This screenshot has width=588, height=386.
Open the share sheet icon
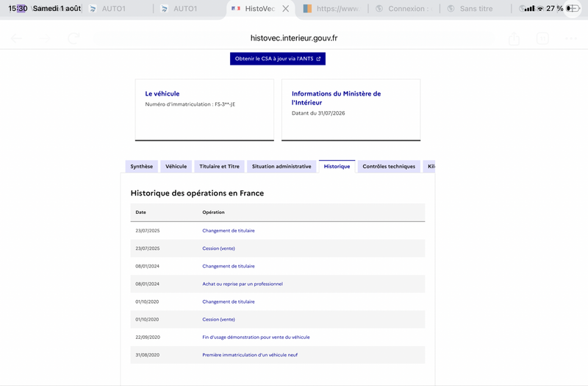coord(514,38)
